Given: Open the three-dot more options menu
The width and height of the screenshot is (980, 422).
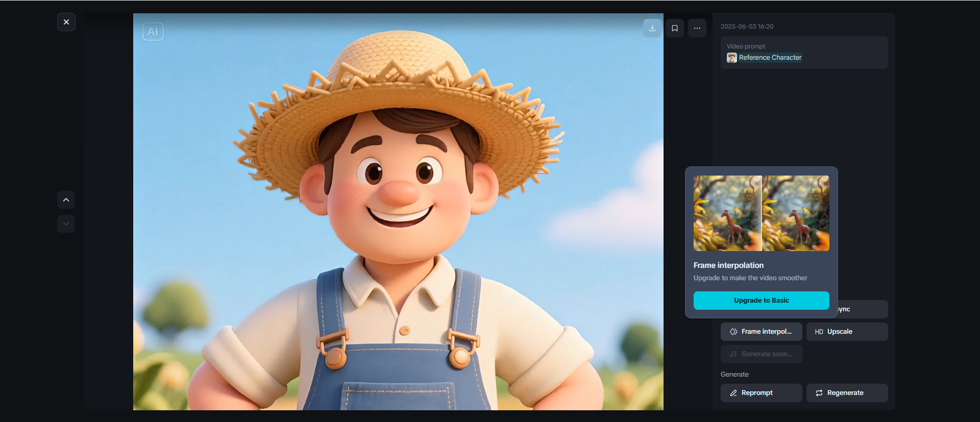Looking at the screenshot, I should coord(697,28).
